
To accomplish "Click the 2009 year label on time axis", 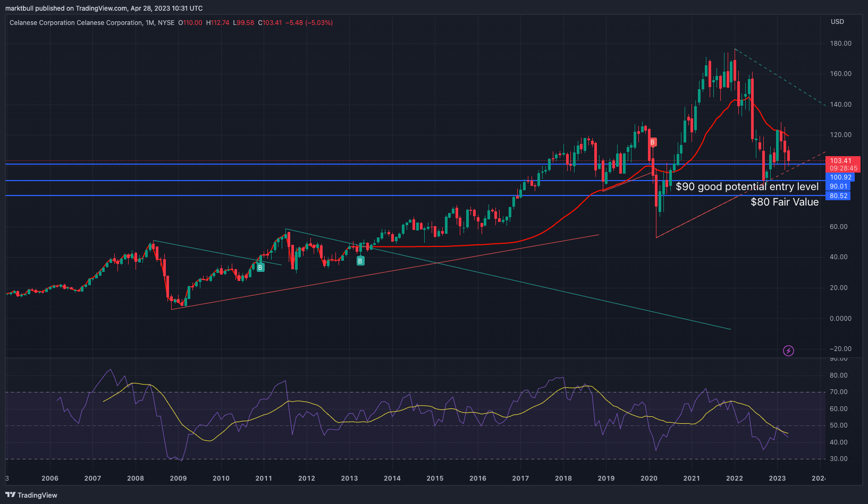I will click(178, 478).
